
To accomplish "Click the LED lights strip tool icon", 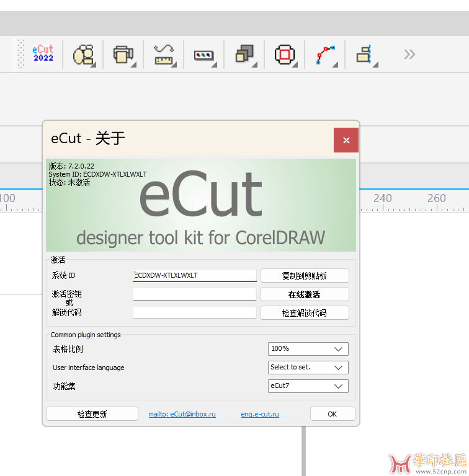I will click(x=205, y=56).
